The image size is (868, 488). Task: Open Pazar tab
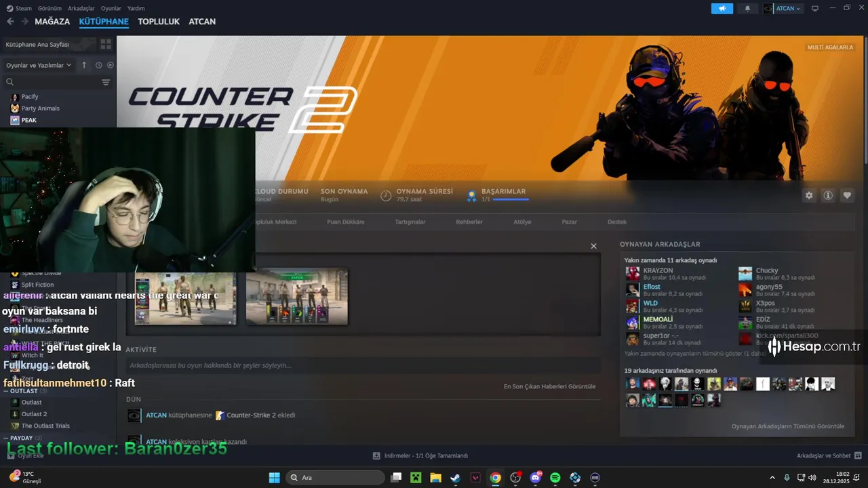click(570, 222)
